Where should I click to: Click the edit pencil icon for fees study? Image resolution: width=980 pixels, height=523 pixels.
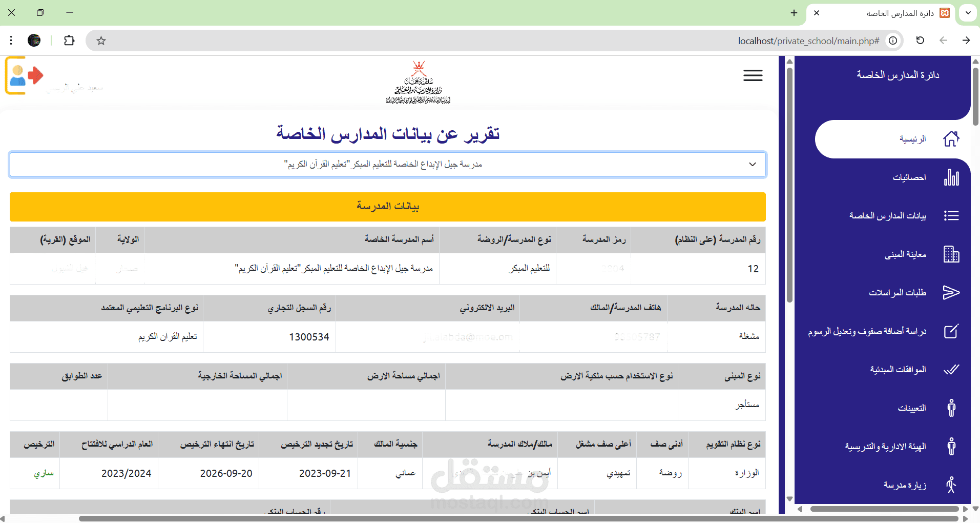point(951,331)
